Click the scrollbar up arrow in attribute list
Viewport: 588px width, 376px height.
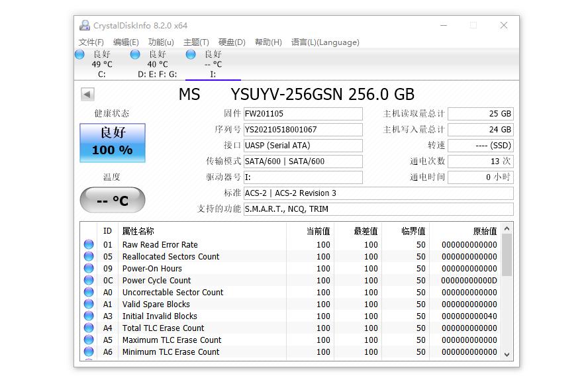(x=507, y=229)
